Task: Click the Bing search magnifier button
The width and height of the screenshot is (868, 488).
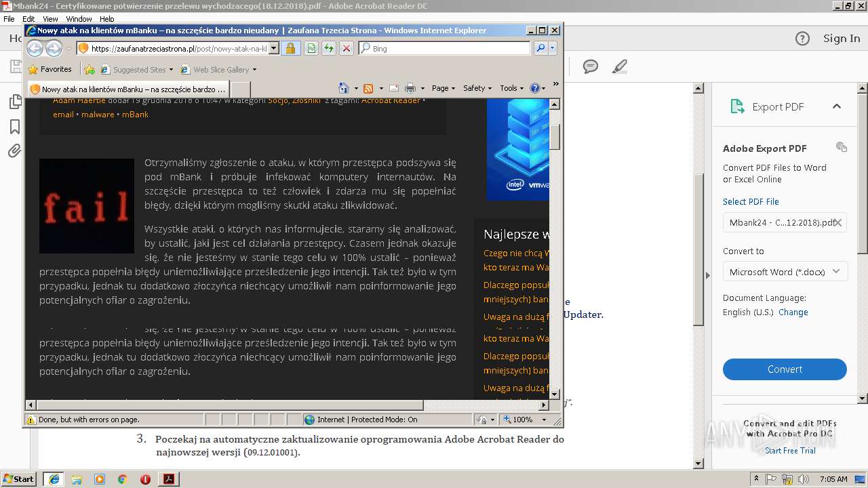Action: point(540,48)
